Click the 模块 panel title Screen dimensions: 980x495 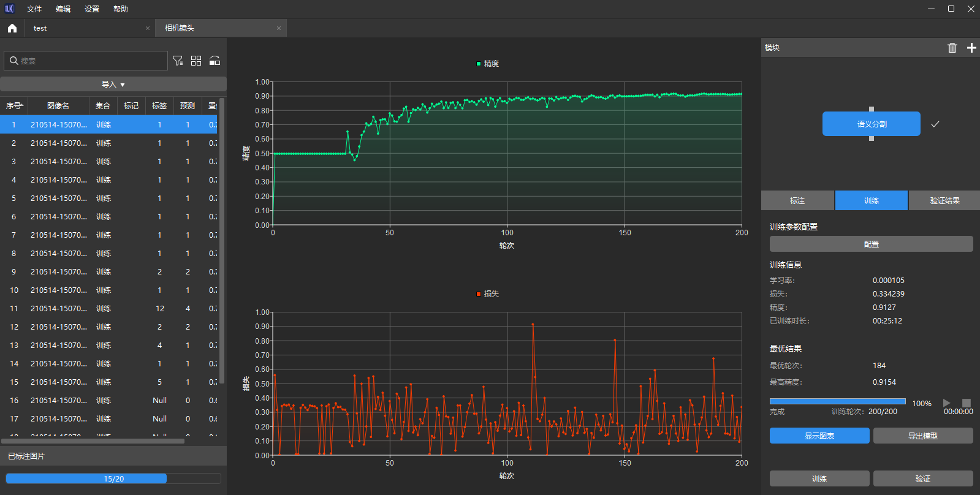[x=772, y=48]
